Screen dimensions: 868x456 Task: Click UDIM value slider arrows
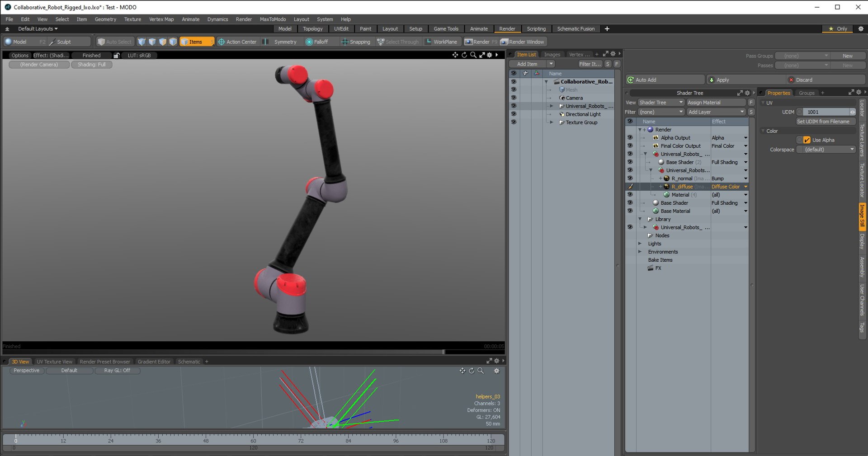853,112
